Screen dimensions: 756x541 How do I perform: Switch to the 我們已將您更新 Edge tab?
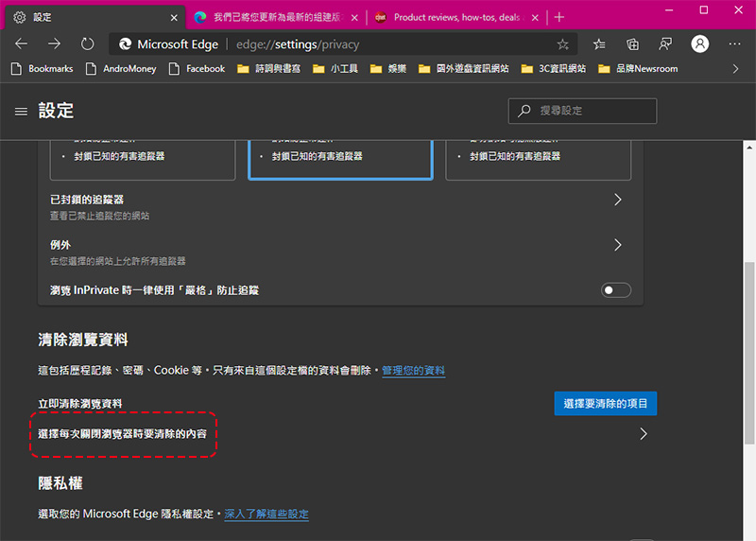pyautogui.click(x=274, y=17)
